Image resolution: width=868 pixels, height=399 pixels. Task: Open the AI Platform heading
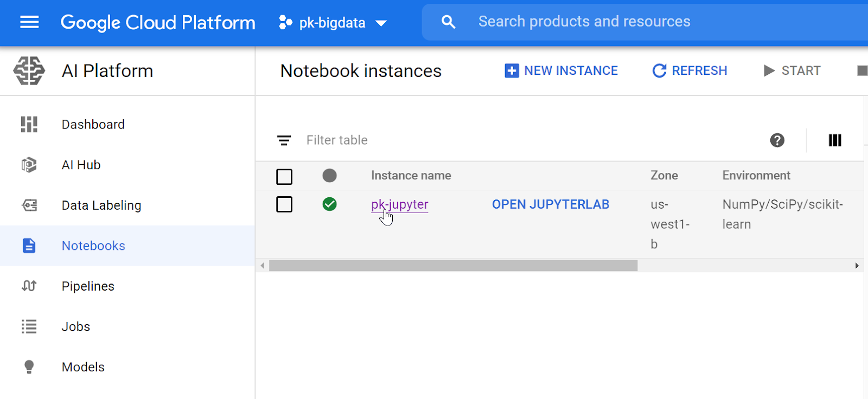(x=107, y=70)
